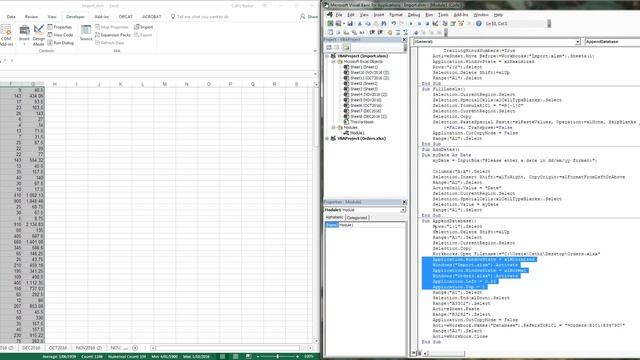
Task: Select the OCT2016 sheet tab
Action: tap(58, 348)
